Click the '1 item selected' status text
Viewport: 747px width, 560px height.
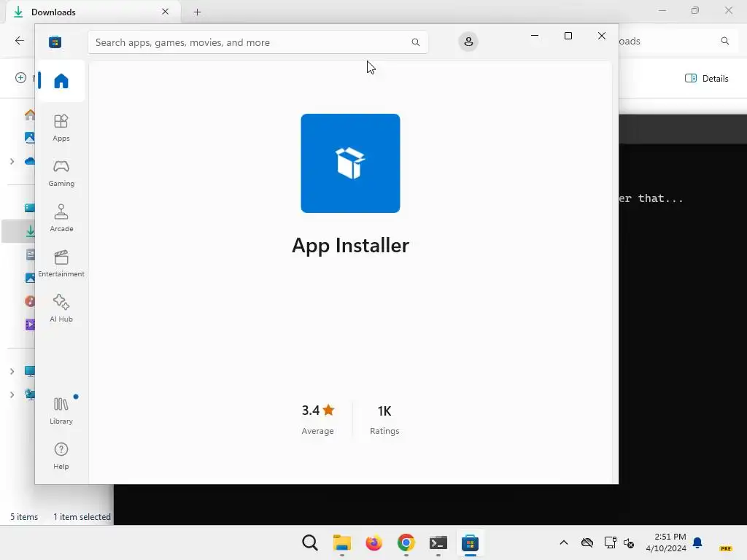82,517
